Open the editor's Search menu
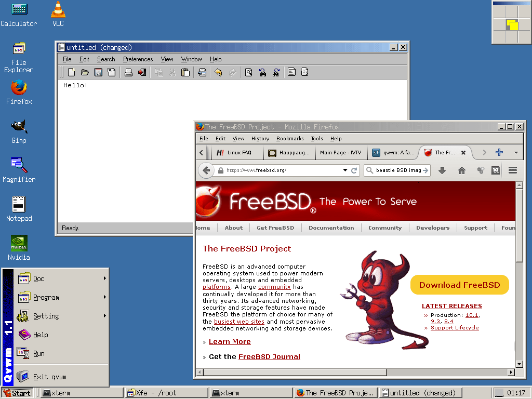532x399 pixels. click(106, 59)
